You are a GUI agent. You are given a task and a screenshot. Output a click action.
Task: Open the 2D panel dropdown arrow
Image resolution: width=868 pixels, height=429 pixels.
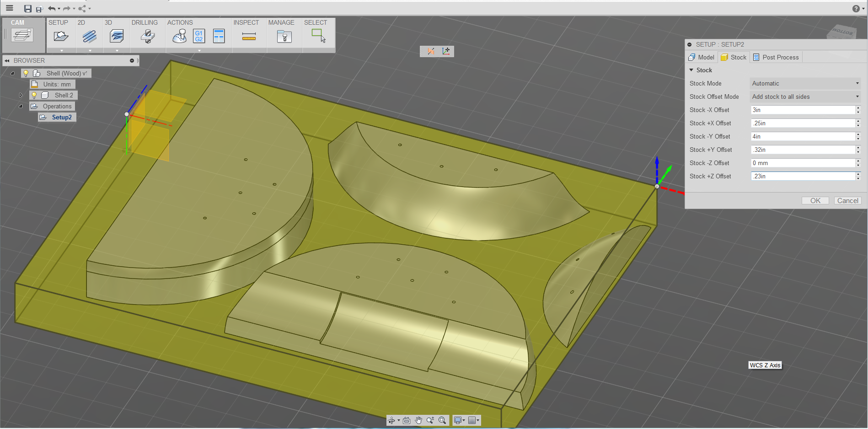click(90, 50)
